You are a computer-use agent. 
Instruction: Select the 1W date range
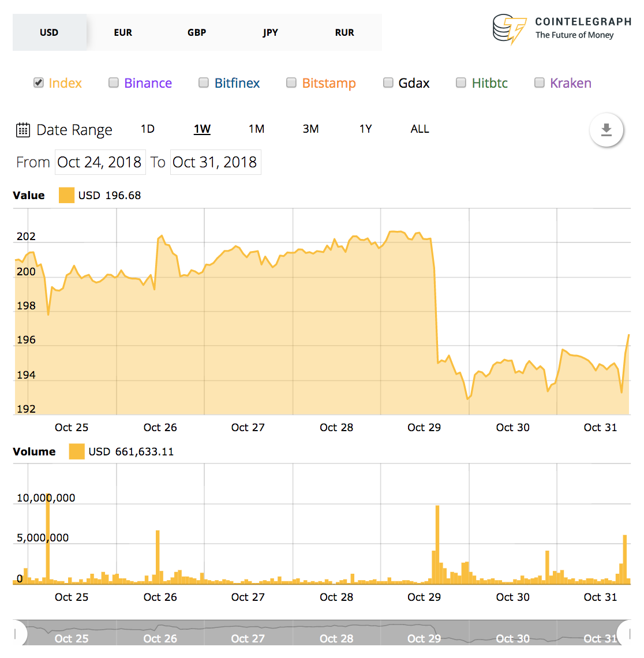click(202, 129)
